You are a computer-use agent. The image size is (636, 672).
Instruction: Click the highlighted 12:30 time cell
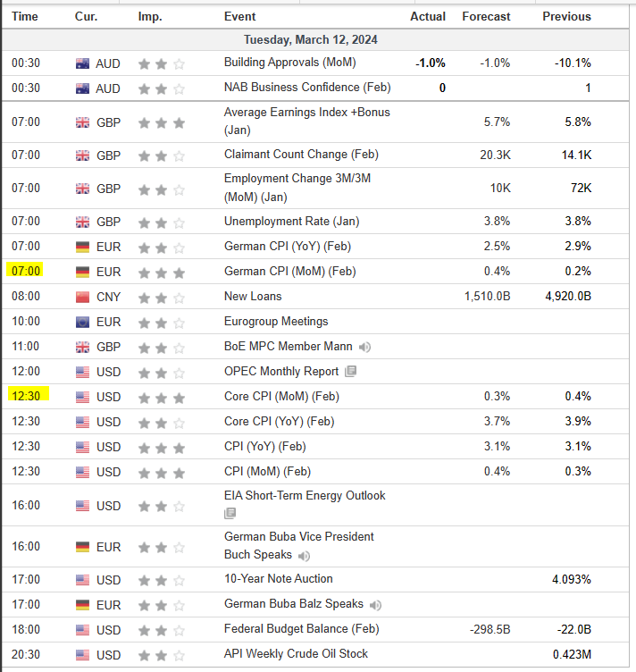point(28,394)
